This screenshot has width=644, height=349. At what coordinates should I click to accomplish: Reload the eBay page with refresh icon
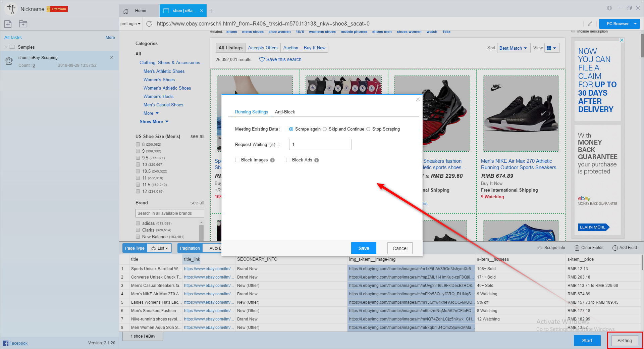[149, 23]
